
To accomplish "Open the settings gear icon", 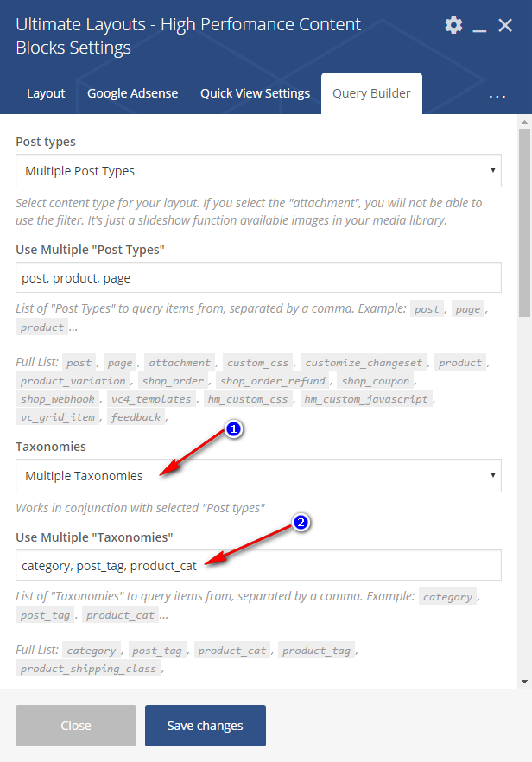I will click(453, 25).
